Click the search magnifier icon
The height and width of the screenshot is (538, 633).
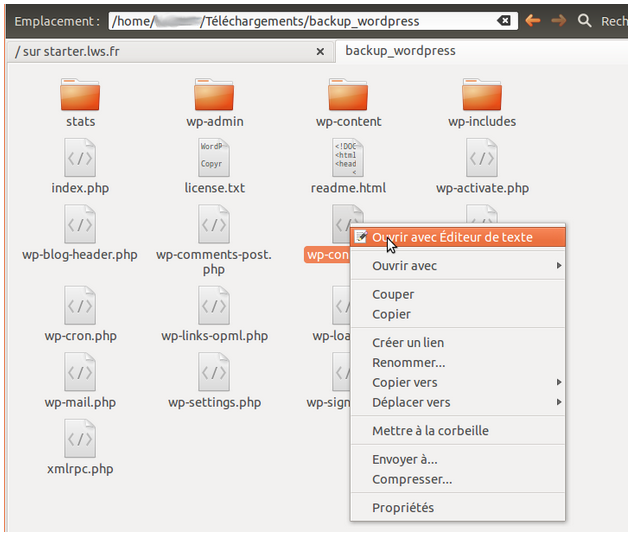[584, 20]
